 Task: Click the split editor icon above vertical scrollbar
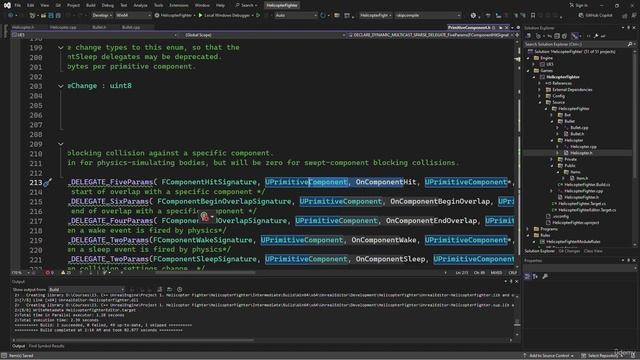[x=517, y=35]
